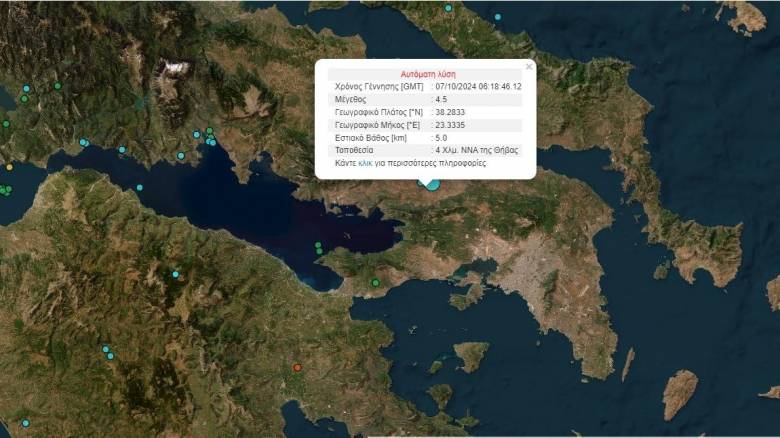Select the orange earthquake marker in Peloponnese
The image size is (780, 438).
click(x=297, y=368)
